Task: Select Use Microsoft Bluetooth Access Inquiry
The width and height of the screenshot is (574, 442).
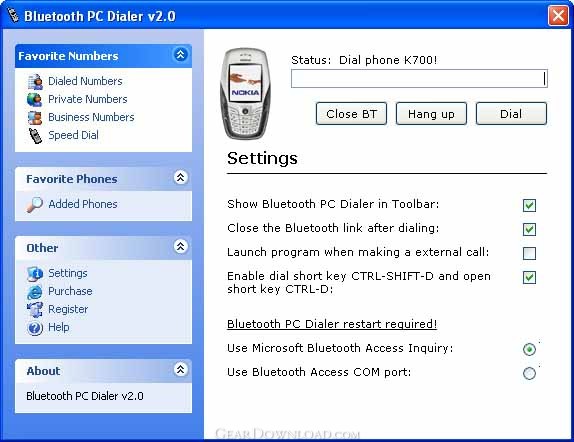Action: click(x=529, y=349)
